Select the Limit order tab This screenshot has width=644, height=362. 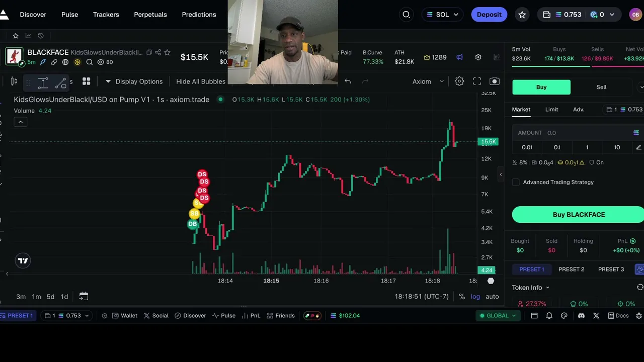[x=552, y=110]
